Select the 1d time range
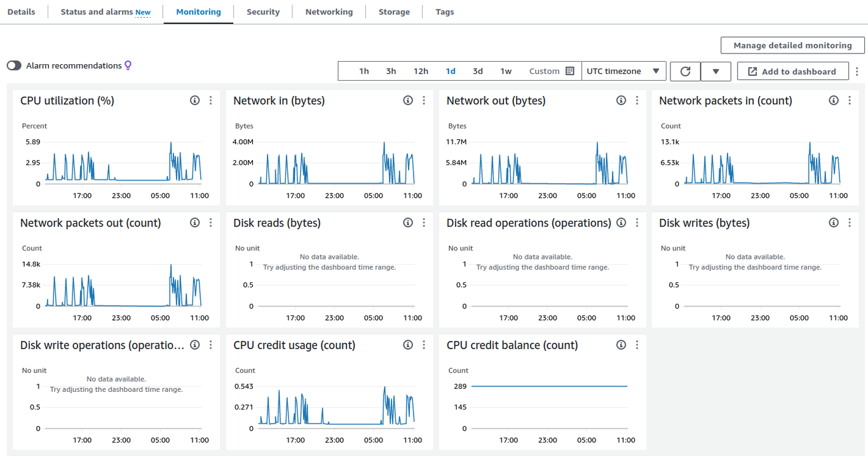The height and width of the screenshot is (456, 868). tap(451, 71)
